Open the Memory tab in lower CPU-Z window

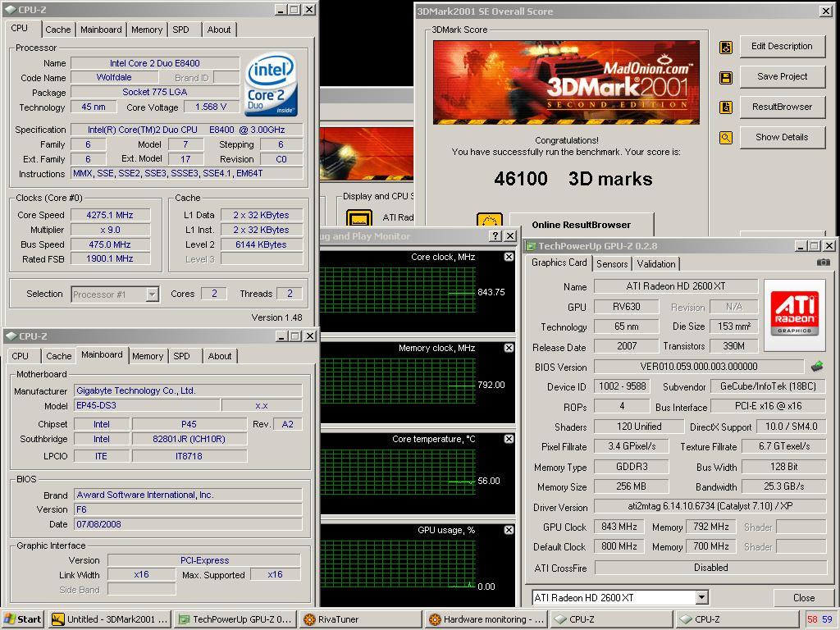click(148, 356)
